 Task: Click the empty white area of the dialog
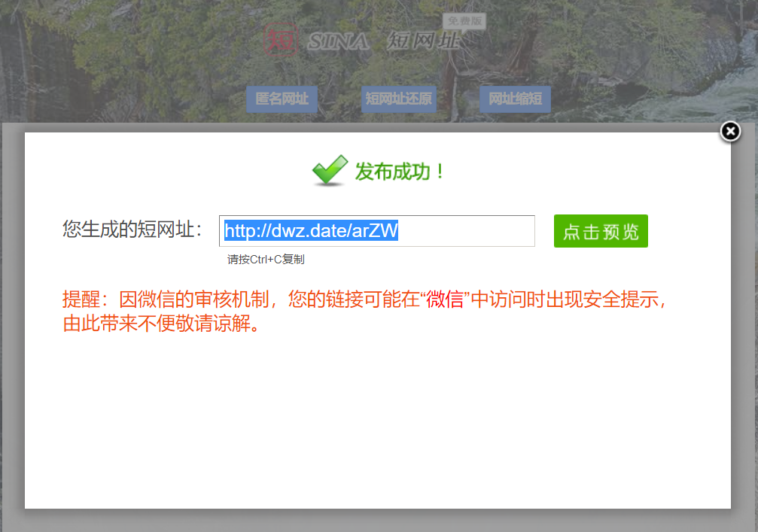click(x=376, y=421)
